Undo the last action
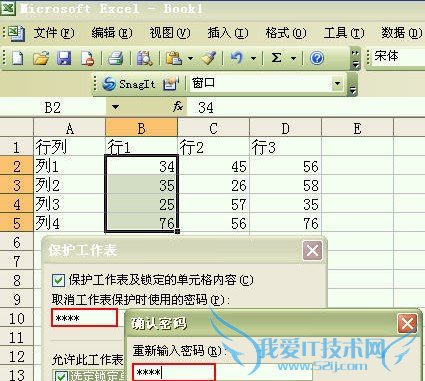The height and width of the screenshot is (381, 425). click(x=237, y=58)
